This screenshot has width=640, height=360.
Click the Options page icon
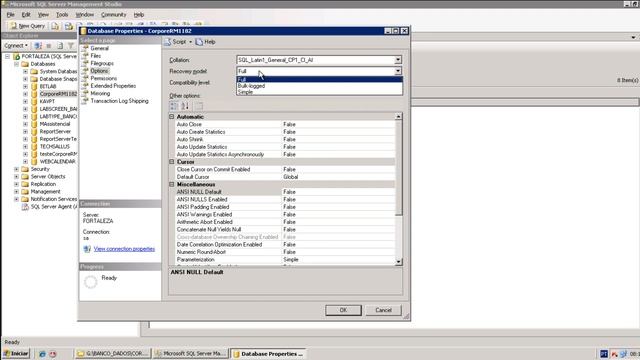coord(85,71)
